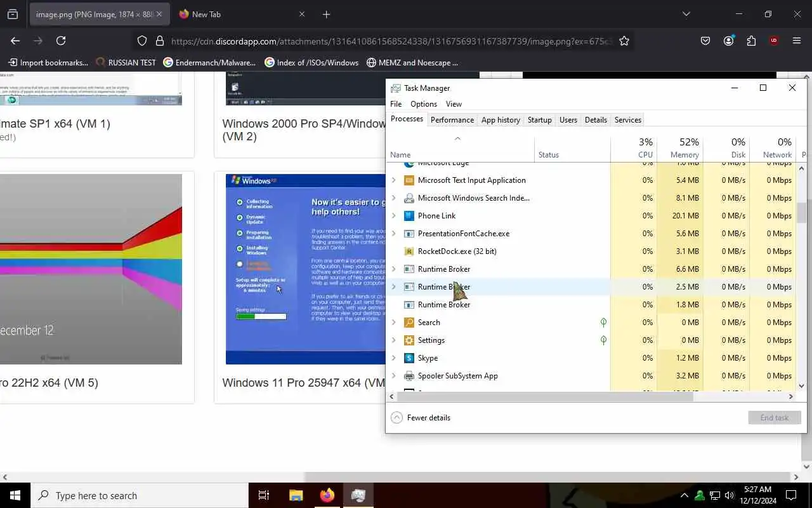Viewport: 812px width, 508px height.
Task: Click the Type here to search box
Action: coord(140,495)
